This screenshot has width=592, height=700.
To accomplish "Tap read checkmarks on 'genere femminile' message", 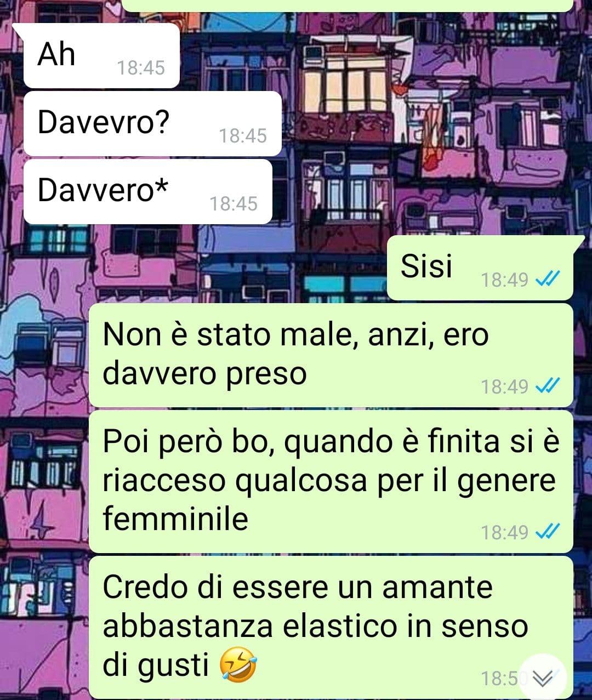I will tap(547, 532).
